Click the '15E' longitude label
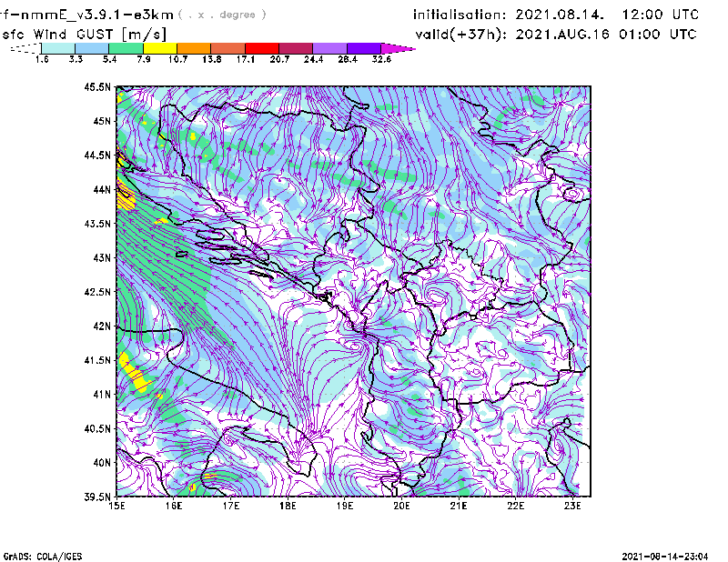This screenshot has height=562, width=728. click(x=116, y=506)
